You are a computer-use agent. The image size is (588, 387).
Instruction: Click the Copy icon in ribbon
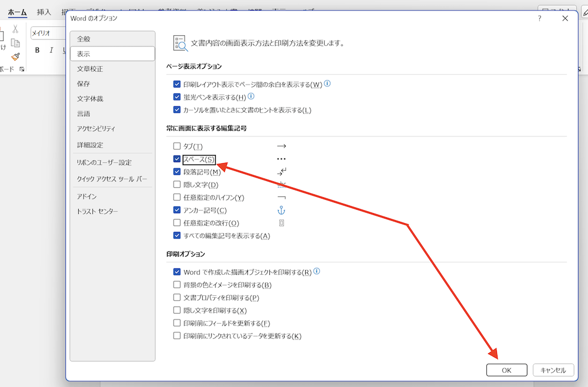click(x=15, y=43)
